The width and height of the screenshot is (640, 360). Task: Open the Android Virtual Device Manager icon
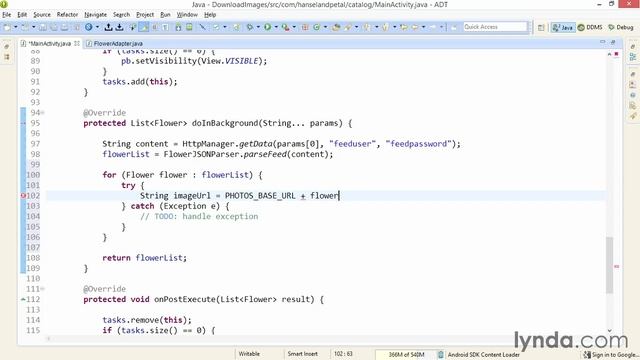pos(189,27)
